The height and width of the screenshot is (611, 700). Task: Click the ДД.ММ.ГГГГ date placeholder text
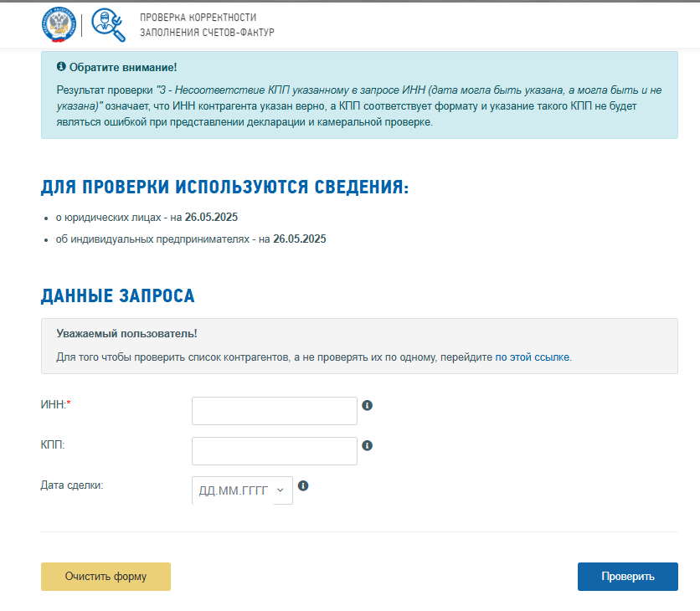233,490
